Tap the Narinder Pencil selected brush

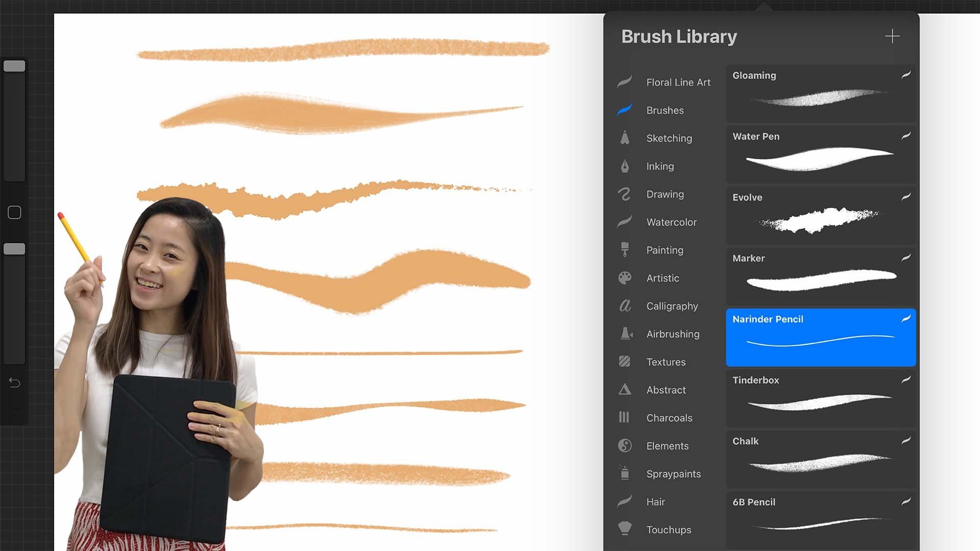pyautogui.click(x=820, y=337)
